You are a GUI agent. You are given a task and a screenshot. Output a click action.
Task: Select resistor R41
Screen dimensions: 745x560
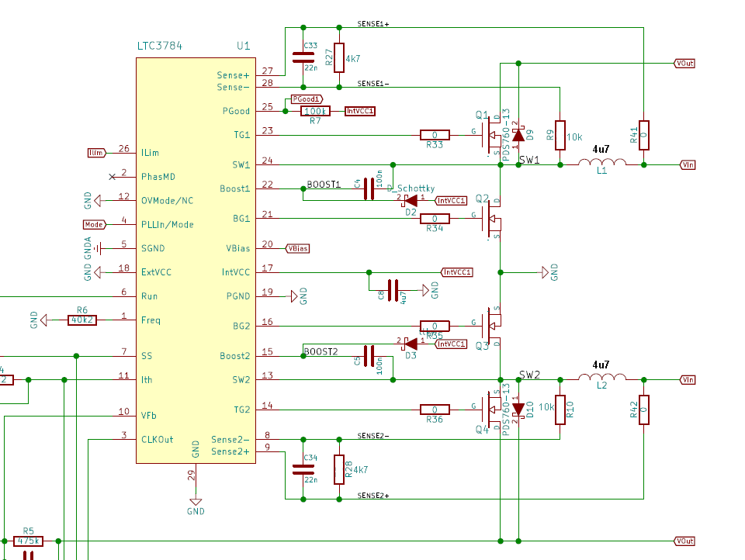tap(644, 136)
